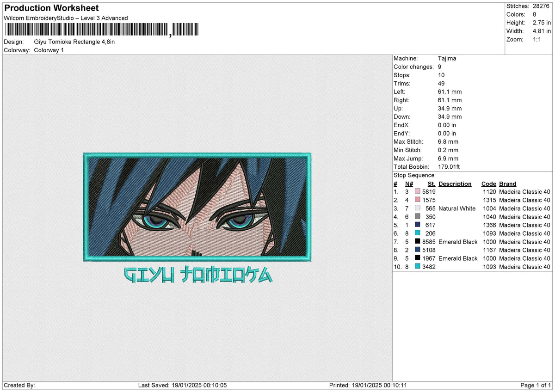Click the black swatch in stop 9

418,258
